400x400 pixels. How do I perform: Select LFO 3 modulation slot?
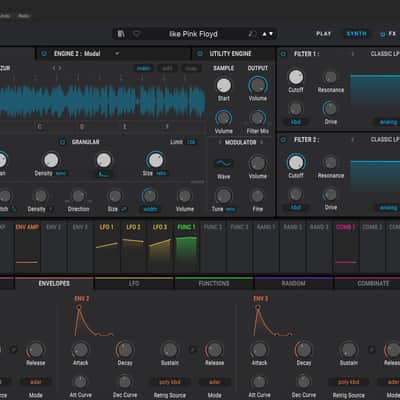[x=160, y=247]
